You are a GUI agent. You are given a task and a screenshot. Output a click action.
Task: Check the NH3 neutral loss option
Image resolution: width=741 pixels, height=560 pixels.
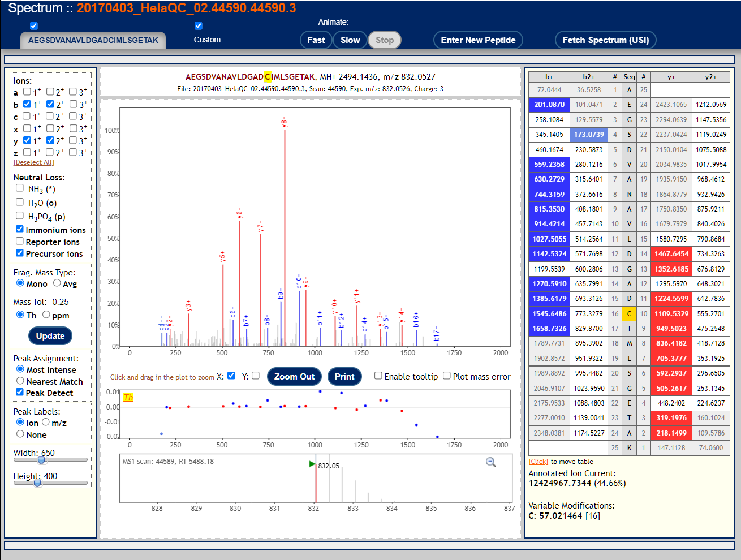pyautogui.click(x=20, y=188)
